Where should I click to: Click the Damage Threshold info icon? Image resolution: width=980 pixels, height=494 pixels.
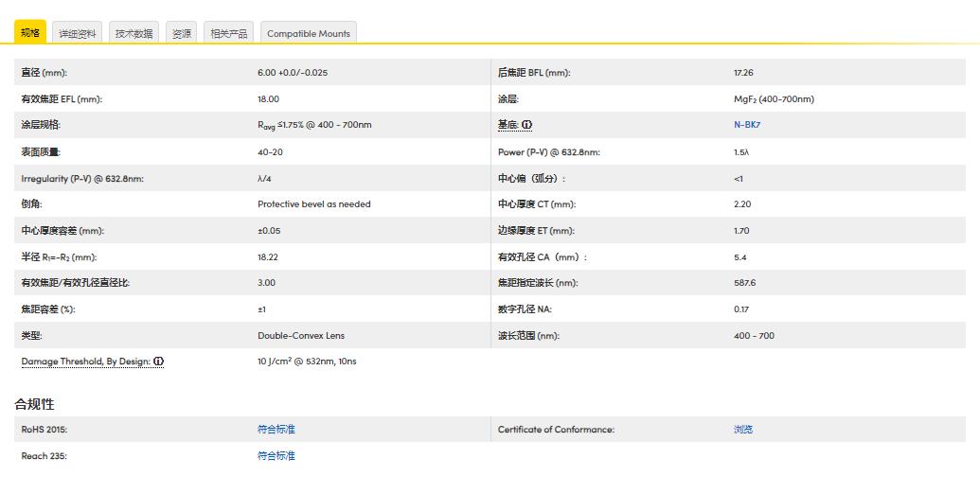[159, 362]
